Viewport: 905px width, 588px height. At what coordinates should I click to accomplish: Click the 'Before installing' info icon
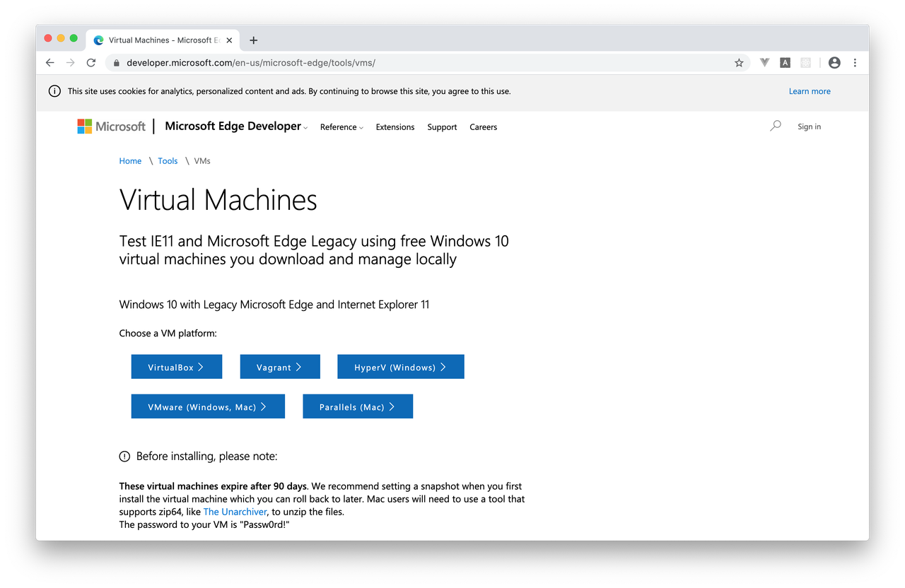tap(125, 457)
